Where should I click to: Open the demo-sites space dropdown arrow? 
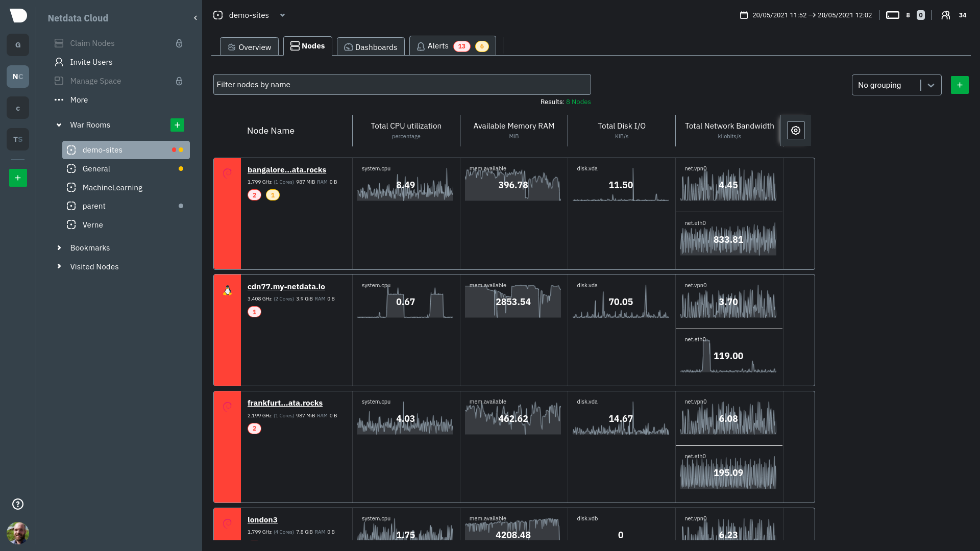click(x=282, y=15)
